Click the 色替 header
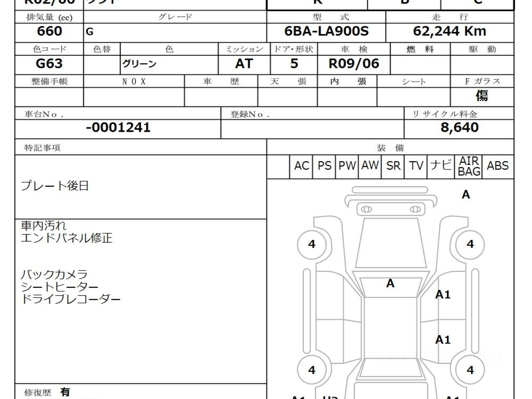 [x=102, y=49]
